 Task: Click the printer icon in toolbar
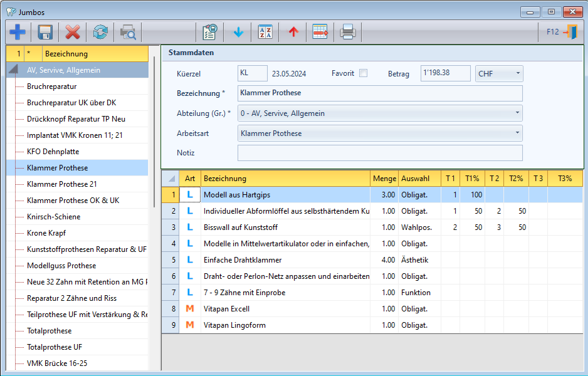click(348, 32)
